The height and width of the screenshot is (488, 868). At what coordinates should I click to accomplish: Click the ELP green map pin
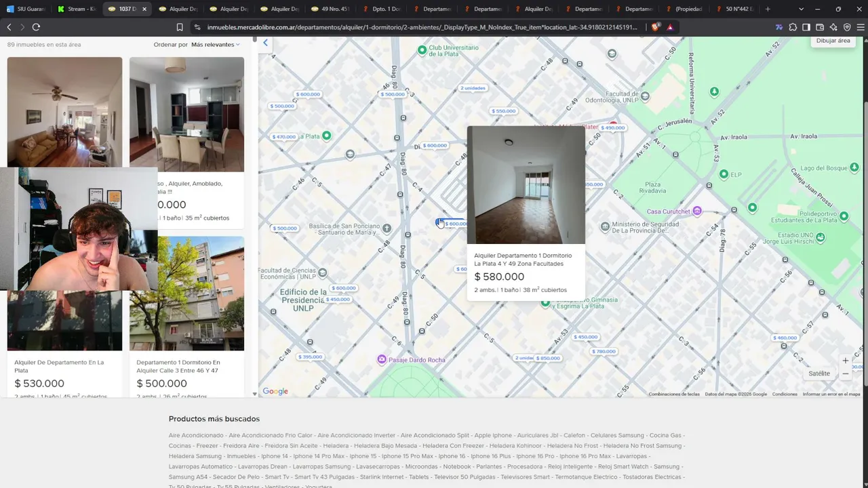pyautogui.click(x=724, y=174)
